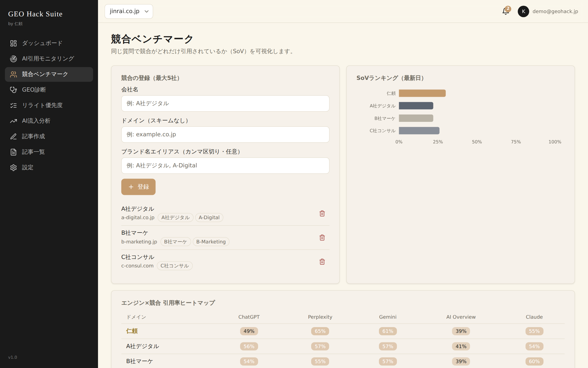
Task: Click 仁頼 row name in heatmap
Action: [132, 331]
